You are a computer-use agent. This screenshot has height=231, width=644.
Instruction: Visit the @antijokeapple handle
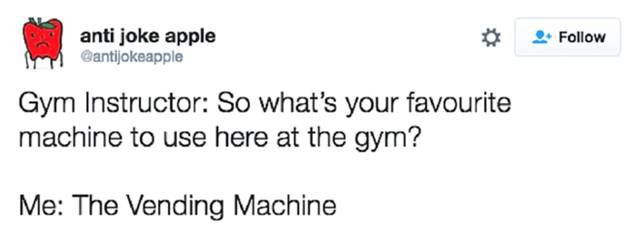pos(132,57)
